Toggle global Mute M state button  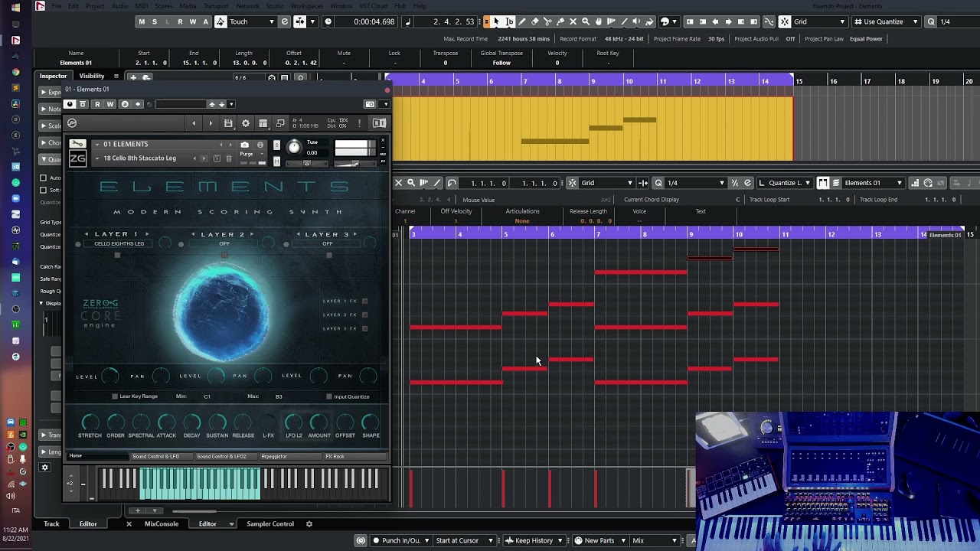pyautogui.click(x=142, y=21)
